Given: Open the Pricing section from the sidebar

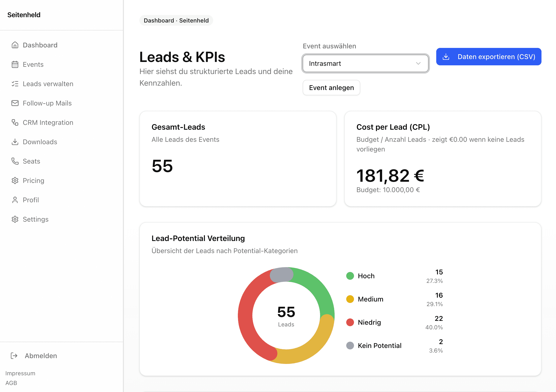Looking at the screenshot, I should coord(33,180).
